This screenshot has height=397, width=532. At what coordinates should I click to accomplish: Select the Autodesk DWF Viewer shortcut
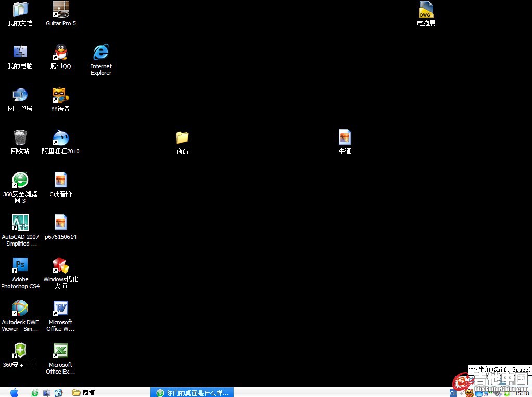click(x=20, y=316)
